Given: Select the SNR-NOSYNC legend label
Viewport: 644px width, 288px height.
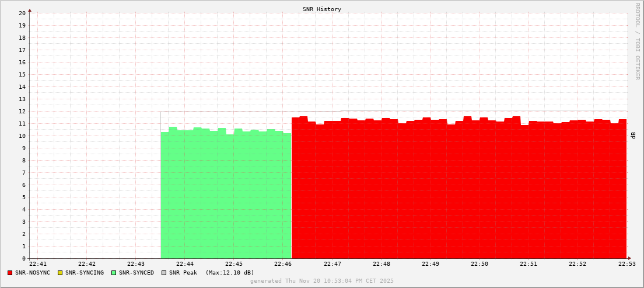Looking at the screenshot, I should point(33,273).
